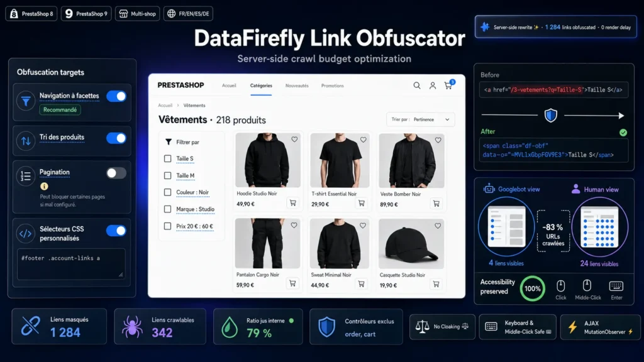Image resolution: width=644 pixels, height=362 pixels.
Task: Check the Taille S filter
Action: tap(167, 158)
